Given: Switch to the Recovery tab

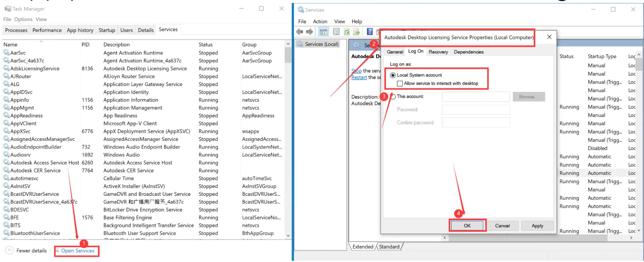Looking at the screenshot, I should click(x=438, y=52).
